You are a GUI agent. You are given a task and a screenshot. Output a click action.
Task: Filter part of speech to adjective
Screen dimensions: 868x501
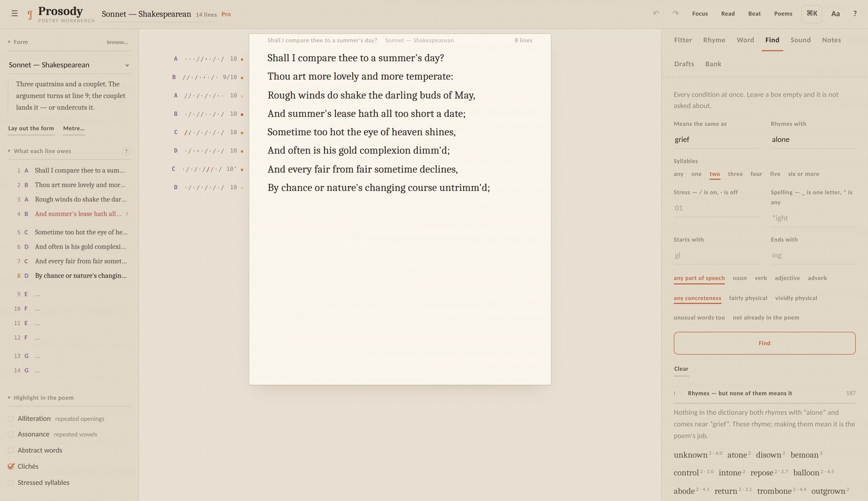coord(787,278)
